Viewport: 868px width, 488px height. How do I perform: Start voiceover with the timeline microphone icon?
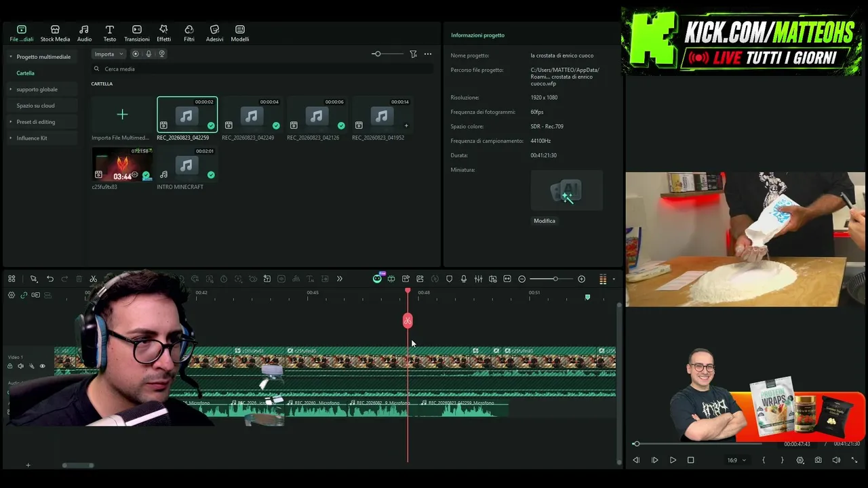pyautogui.click(x=464, y=279)
